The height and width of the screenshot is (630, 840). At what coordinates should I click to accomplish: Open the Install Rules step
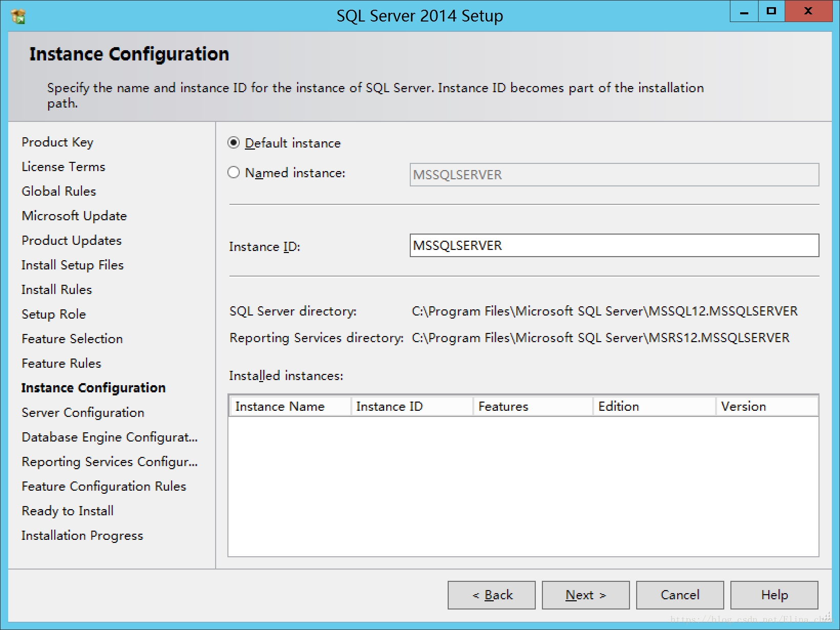pyautogui.click(x=57, y=289)
